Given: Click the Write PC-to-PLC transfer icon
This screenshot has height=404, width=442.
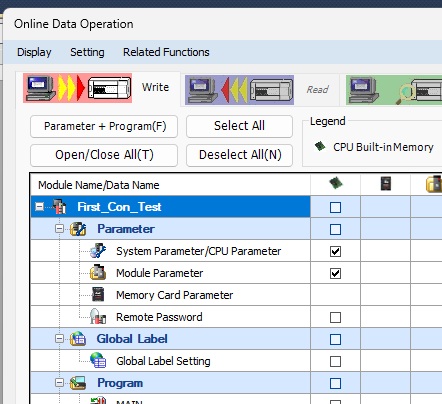Looking at the screenshot, I should click(78, 88).
